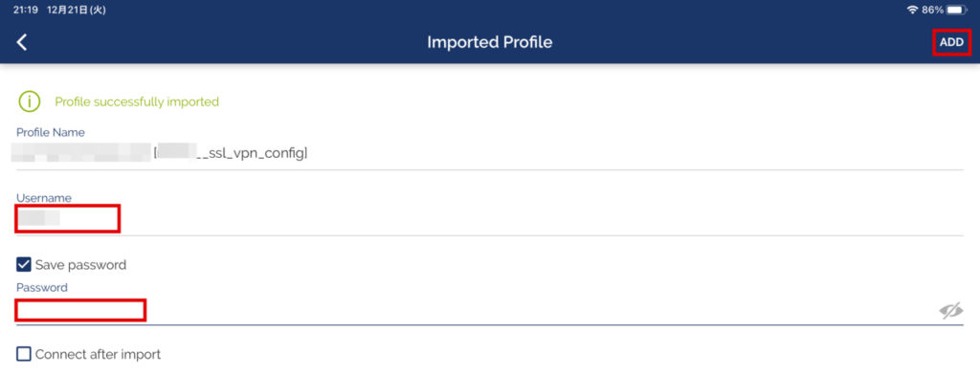Toggle password visibility eye icon
980x376 pixels.
[x=950, y=310]
